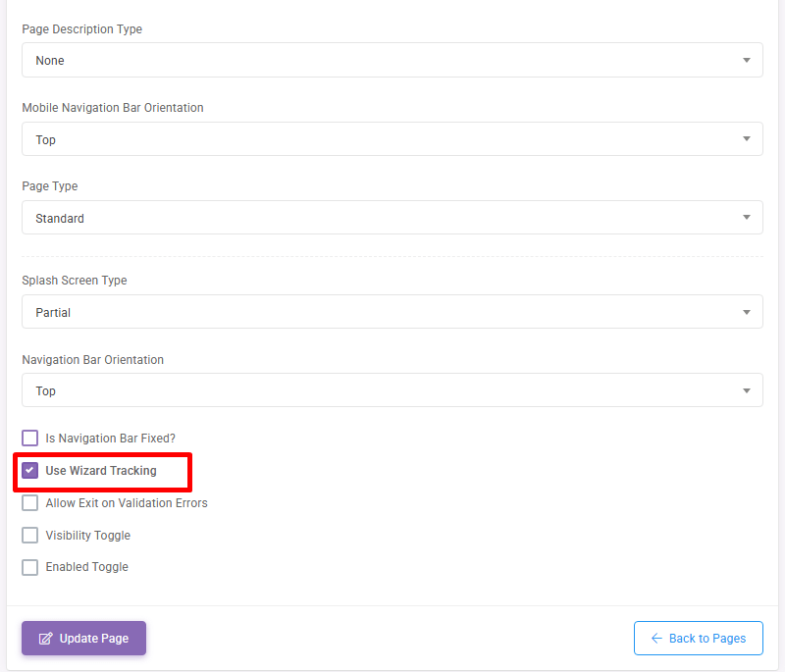Click the Allow Exit on Validation Errors label
The width and height of the screenshot is (785, 672).
pos(127,503)
